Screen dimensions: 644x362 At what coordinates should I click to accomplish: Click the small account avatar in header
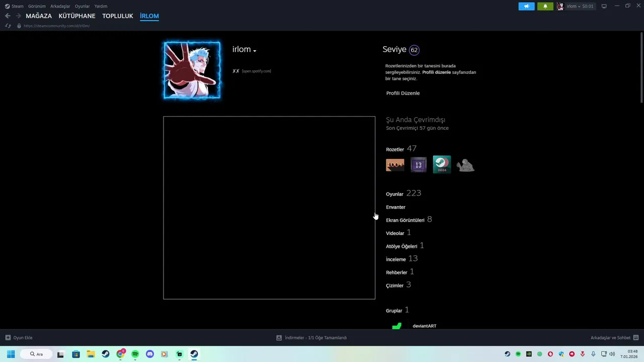[x=560, y=6]
